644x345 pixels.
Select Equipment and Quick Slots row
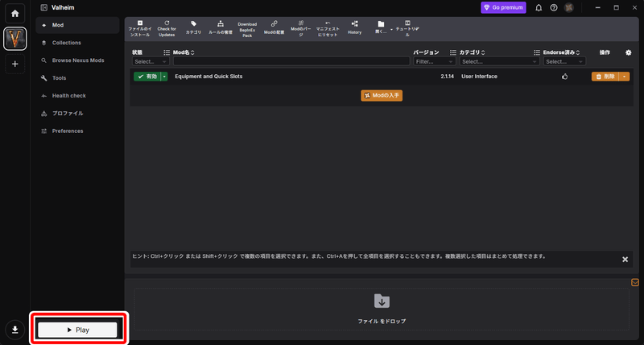click(382, 77)
